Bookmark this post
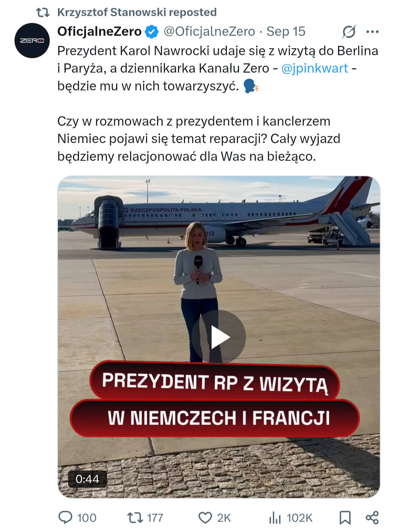This screenshot has width=395, height=532. [345, 518]
